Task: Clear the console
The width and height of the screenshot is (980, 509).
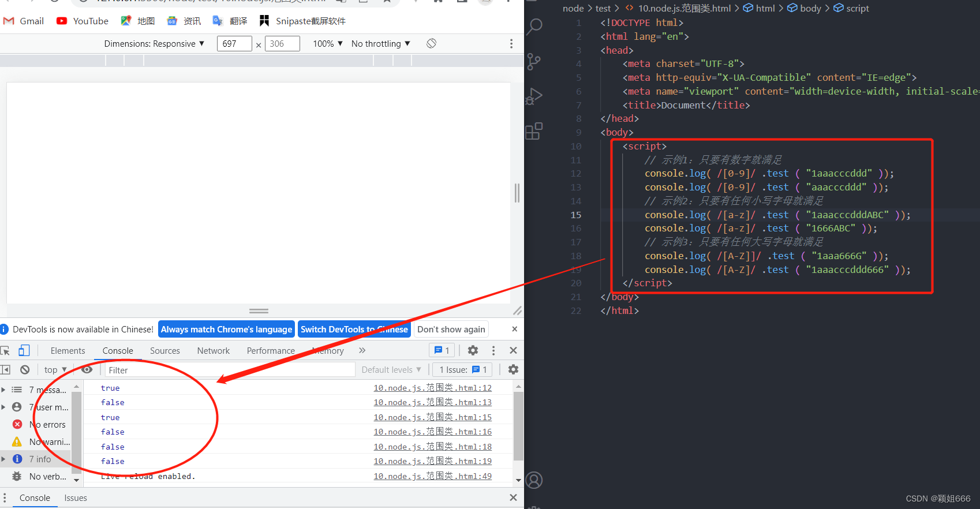Action: coord(25,369)
